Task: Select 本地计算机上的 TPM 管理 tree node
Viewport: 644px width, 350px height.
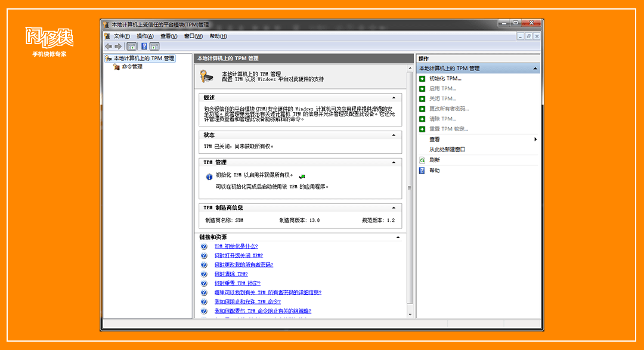Action: 144,58
